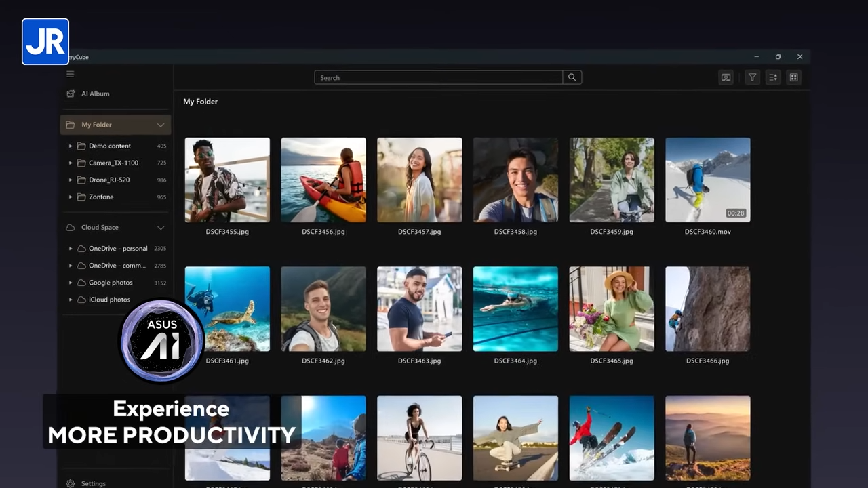The width and height of the screenshot is (868, 488).
Task: Click the AI Album icon
Action: [71, 94]
